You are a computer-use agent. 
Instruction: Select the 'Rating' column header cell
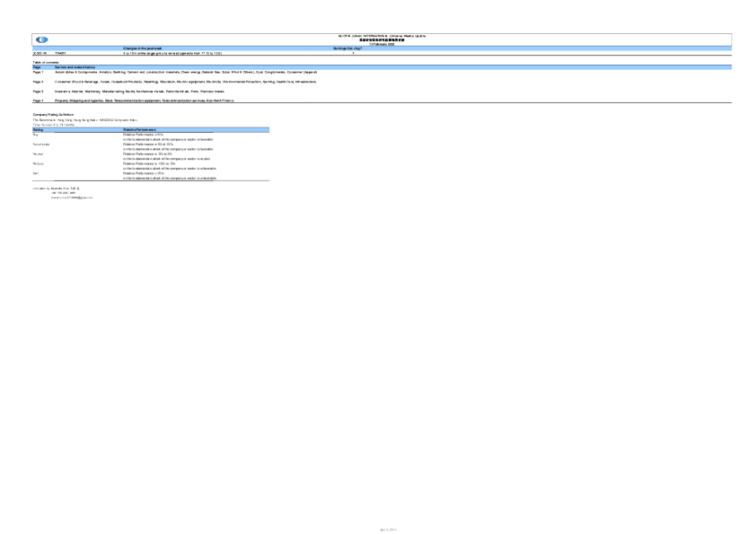click(38, 129)
